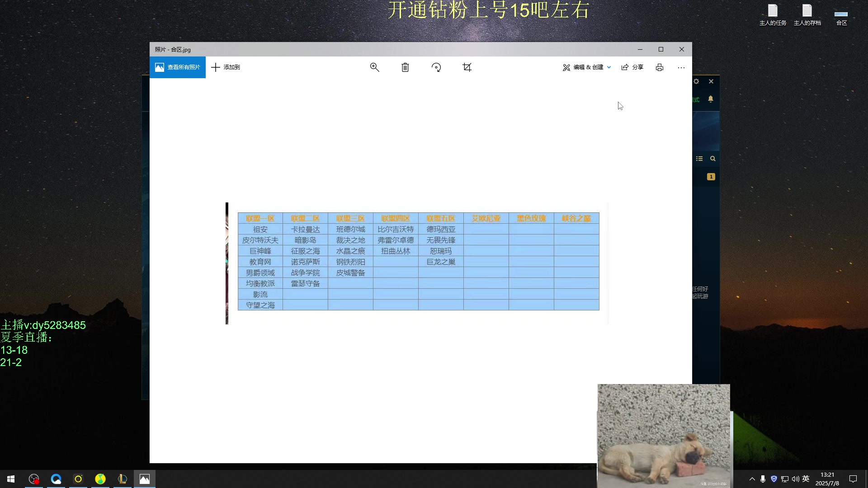Click the 皮城警备 cell
The height and width of the screenshot is (488, 868).
point(351,273)
